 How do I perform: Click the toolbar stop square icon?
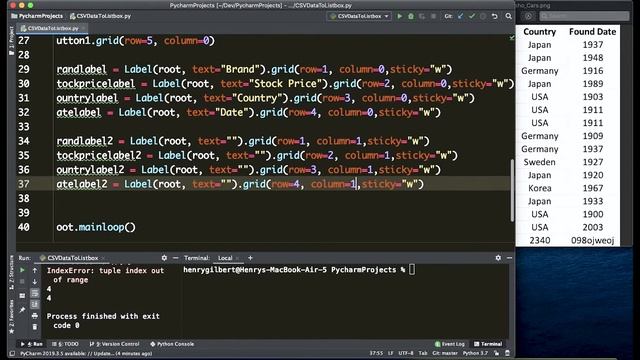[433, 16]
